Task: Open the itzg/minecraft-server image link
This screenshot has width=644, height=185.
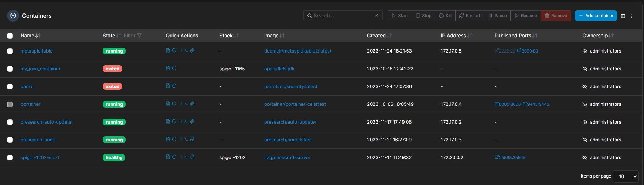Action: 287,158
